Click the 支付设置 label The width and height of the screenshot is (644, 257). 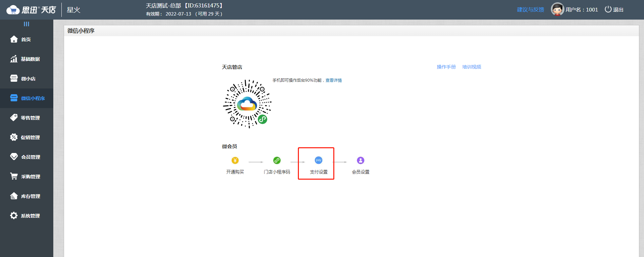coord(319,172)
